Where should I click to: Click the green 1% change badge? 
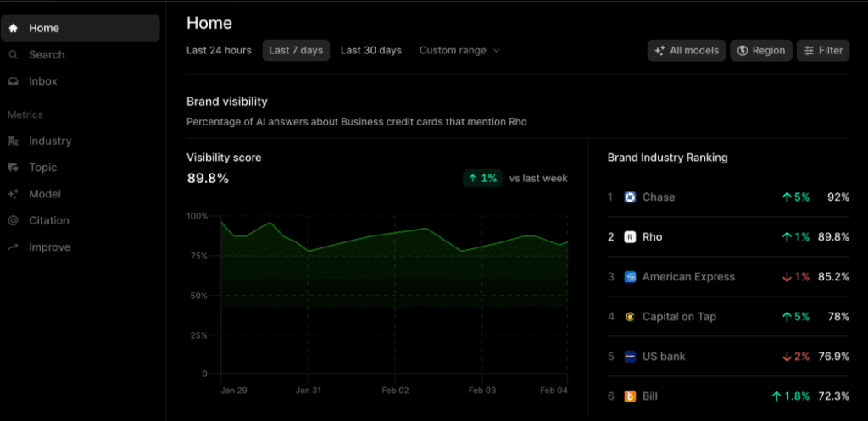click(x=481, y=179)
